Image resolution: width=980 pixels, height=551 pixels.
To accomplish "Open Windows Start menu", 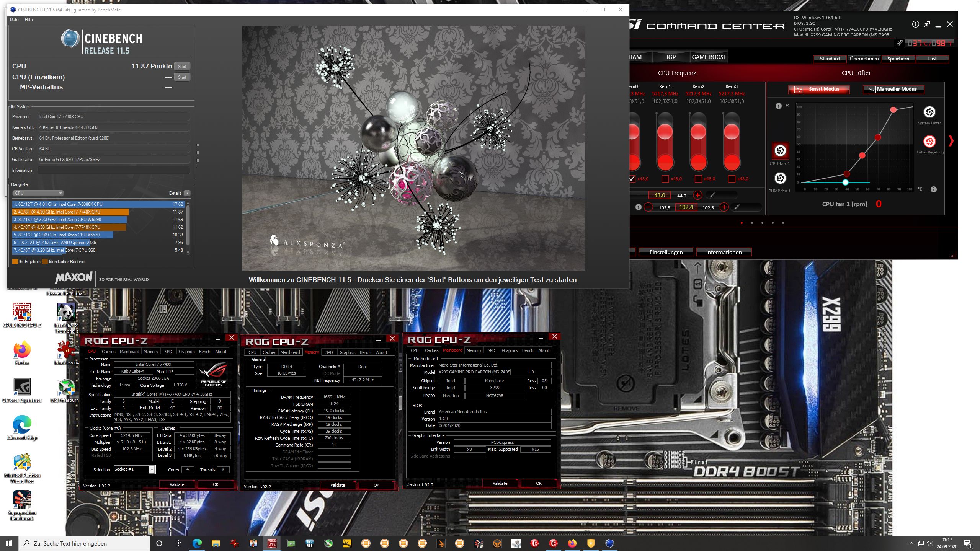I will (x=9, y=543).
